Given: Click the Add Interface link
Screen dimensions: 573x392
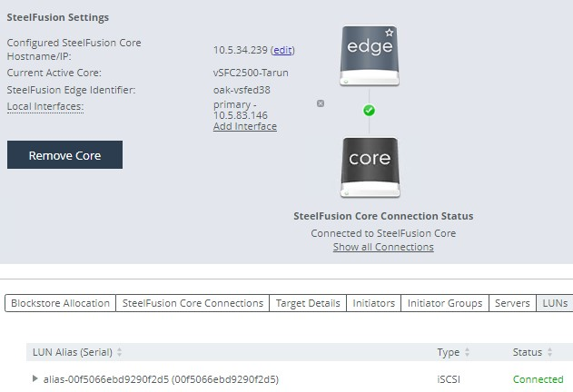Looking at the screenshot, I should [x=245, y=126].
